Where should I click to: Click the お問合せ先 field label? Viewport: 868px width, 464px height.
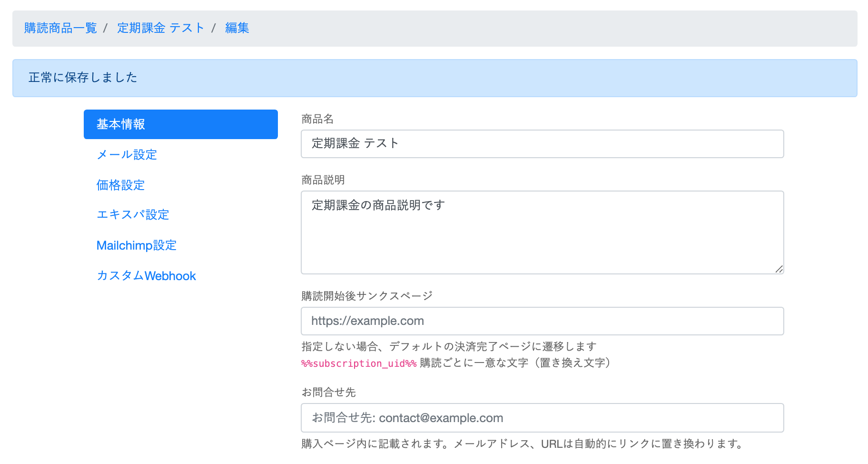(x=328, y=393)
